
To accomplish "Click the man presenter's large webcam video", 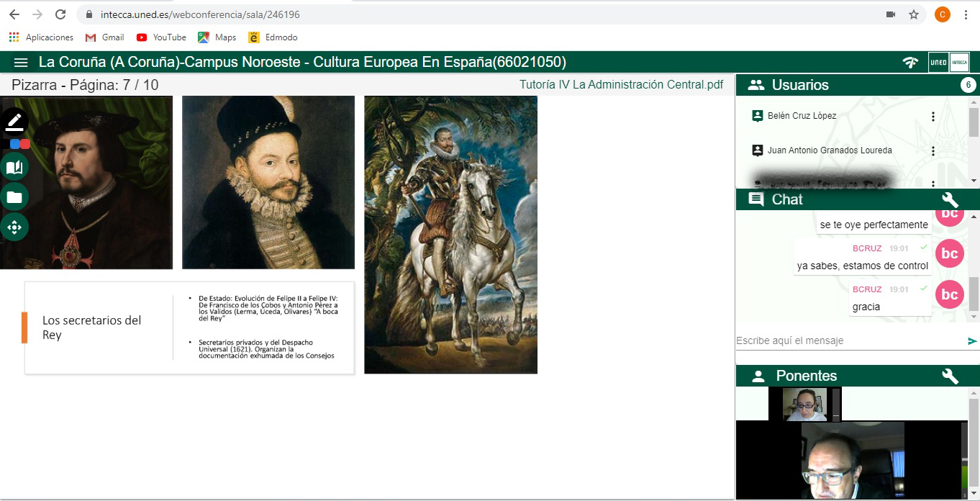I will pyautogui.click(x=853, y=461).
